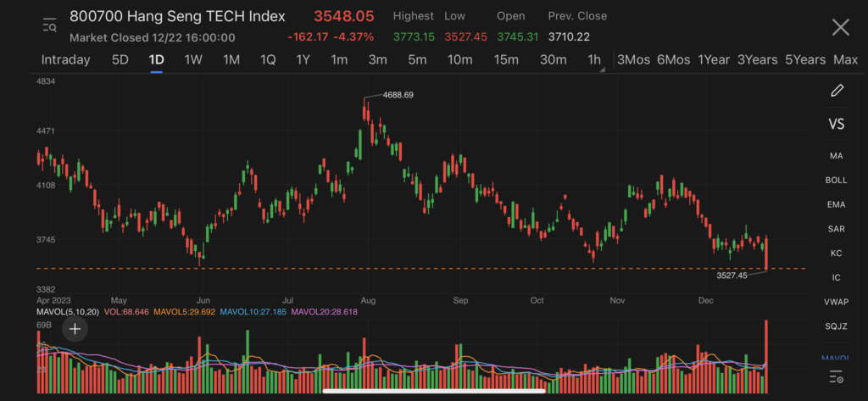Click the horizontal scroll bar at the bottom
868x401 pixels.
[433, 392]
